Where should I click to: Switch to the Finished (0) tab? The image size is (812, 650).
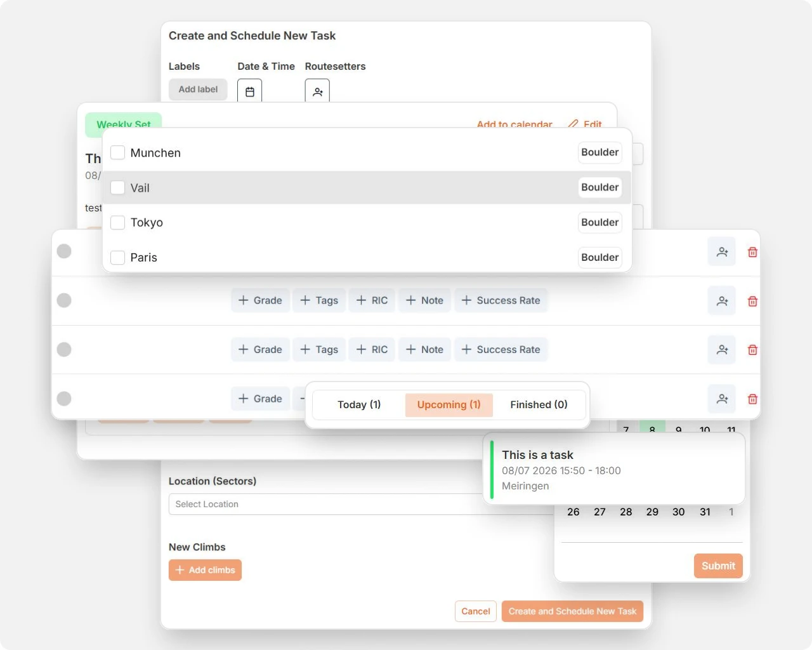(539, 405)
